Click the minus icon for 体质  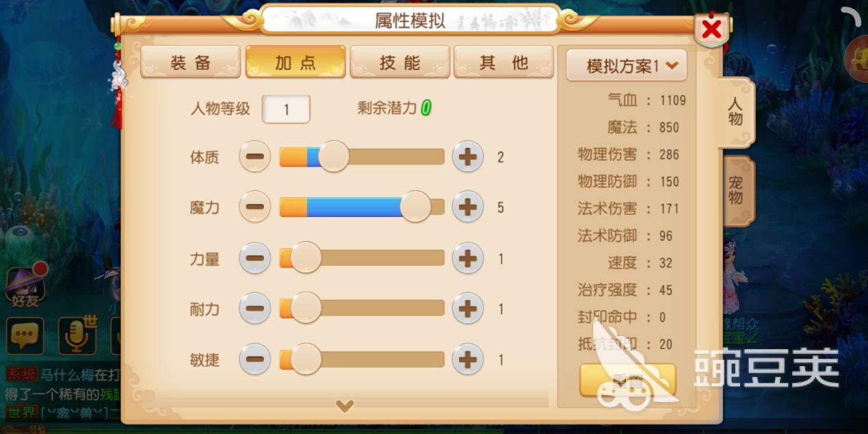(254, 157)
